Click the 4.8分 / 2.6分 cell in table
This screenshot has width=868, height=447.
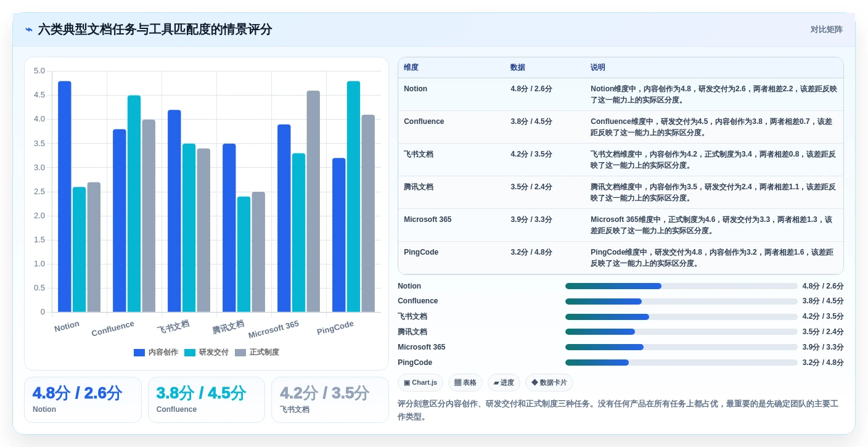click(531, 89)
